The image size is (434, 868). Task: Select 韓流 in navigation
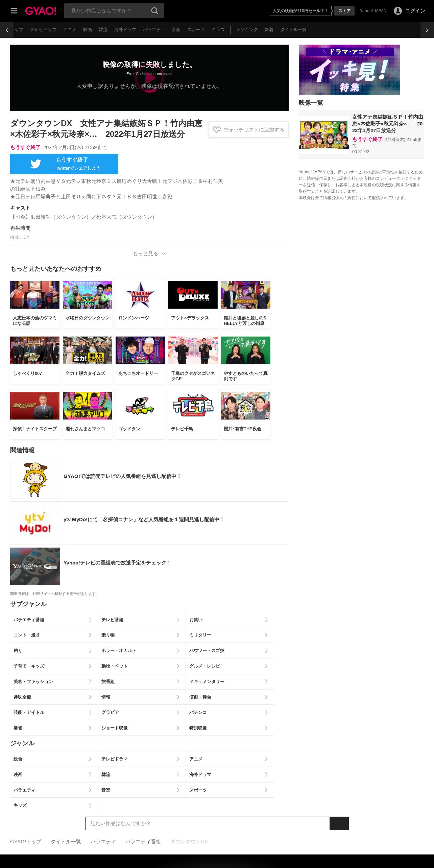click(x=103, y=30)
